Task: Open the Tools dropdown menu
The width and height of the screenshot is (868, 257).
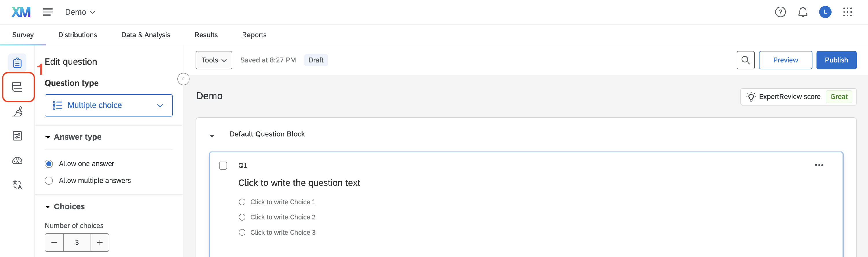Action: (x=214, y=60)
